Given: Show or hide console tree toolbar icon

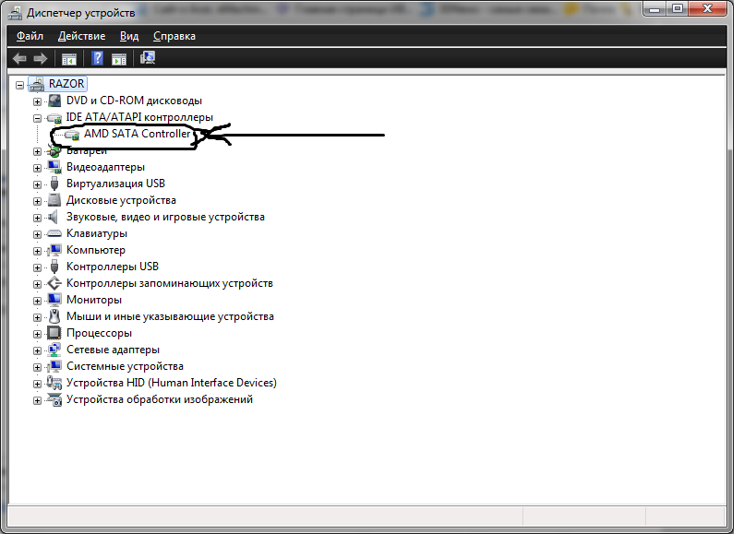Looking at the screenshot, I should [69, 59].
